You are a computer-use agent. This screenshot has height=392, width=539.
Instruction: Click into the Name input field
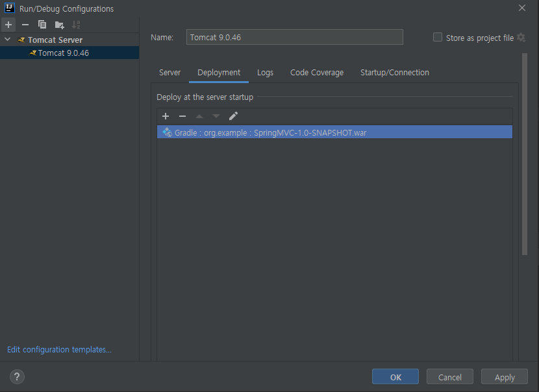coord(295,37)
